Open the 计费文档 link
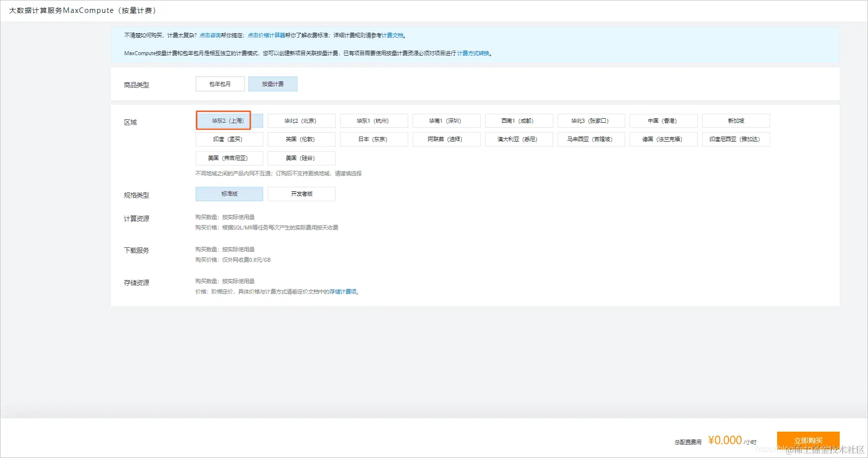The width and height of the screenshot is (868, 458). click(x=392, y=35)
